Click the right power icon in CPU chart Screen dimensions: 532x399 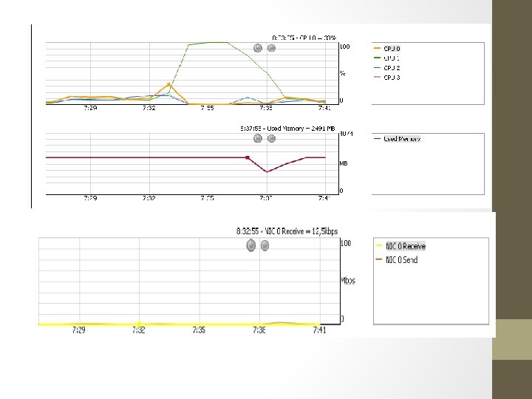(271, 48)
